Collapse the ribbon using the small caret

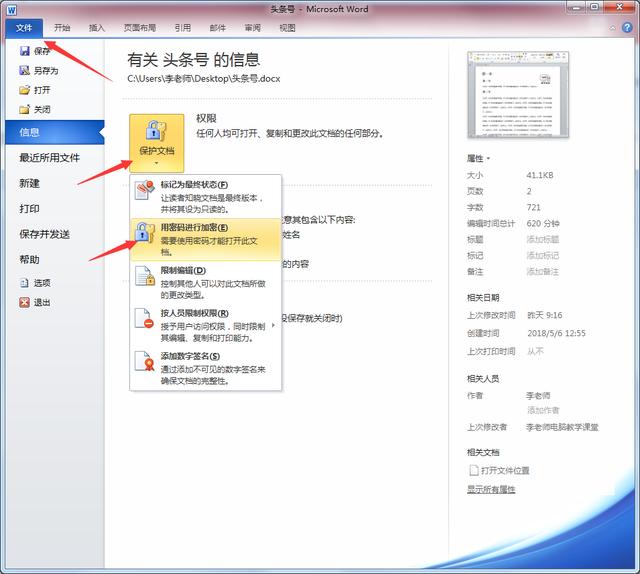[x=612, y=28]
